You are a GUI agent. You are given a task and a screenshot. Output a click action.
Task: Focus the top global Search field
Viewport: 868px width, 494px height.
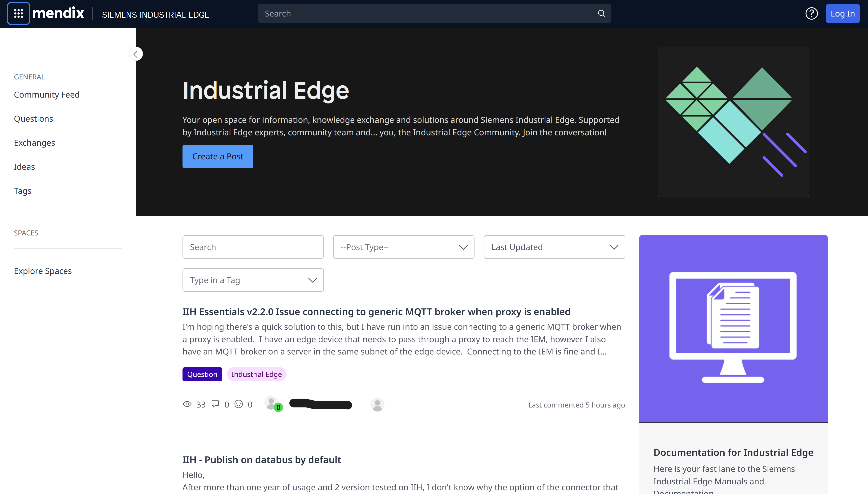pos(434,14)
